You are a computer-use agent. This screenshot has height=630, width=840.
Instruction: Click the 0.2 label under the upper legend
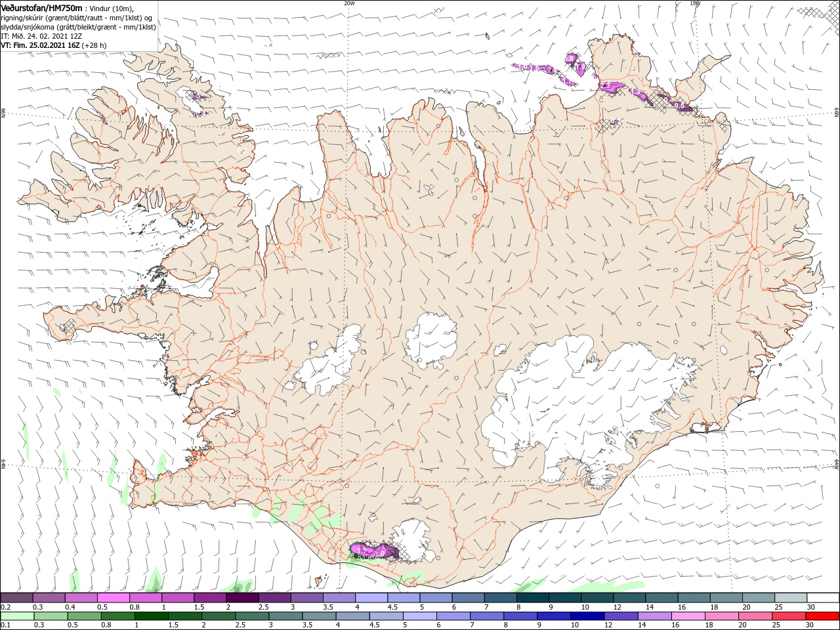(5, 607)
